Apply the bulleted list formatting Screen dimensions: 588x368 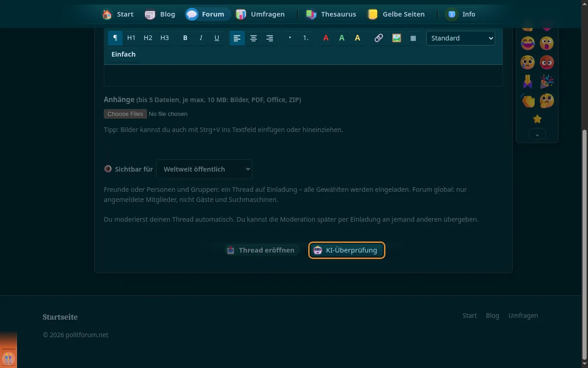click(x=289, y=38)
